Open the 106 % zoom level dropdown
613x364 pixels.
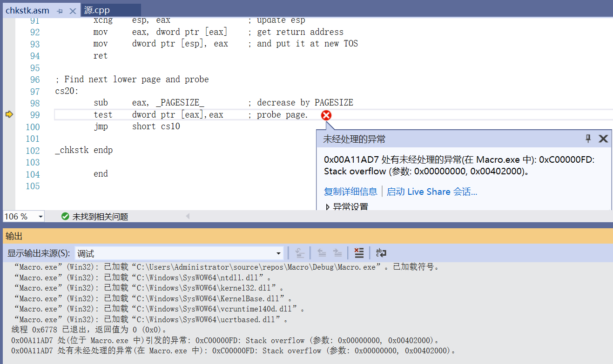point(40,217)
